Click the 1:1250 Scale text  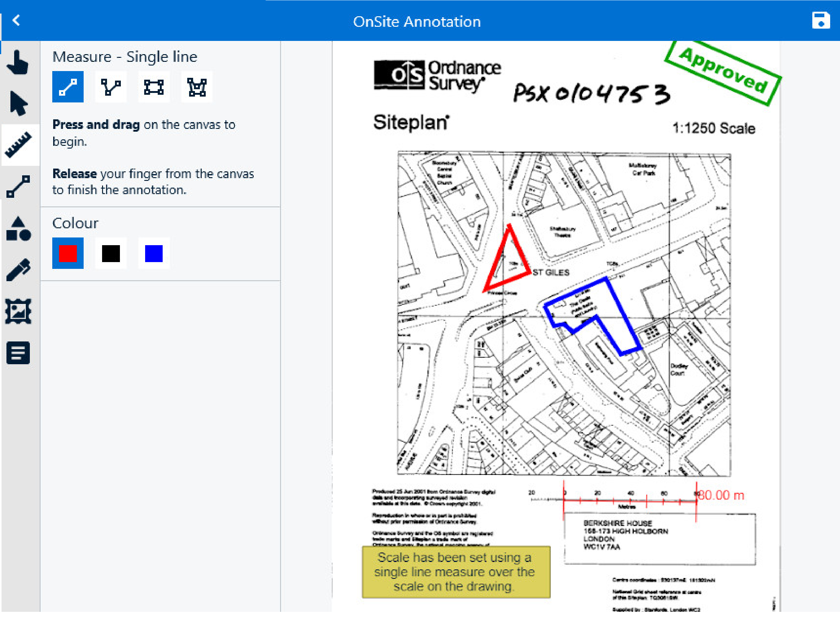coord(714,129)
